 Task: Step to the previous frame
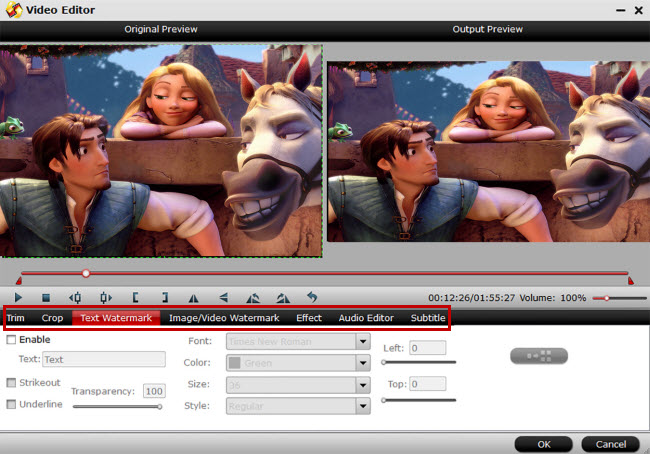tap(75, 297)
